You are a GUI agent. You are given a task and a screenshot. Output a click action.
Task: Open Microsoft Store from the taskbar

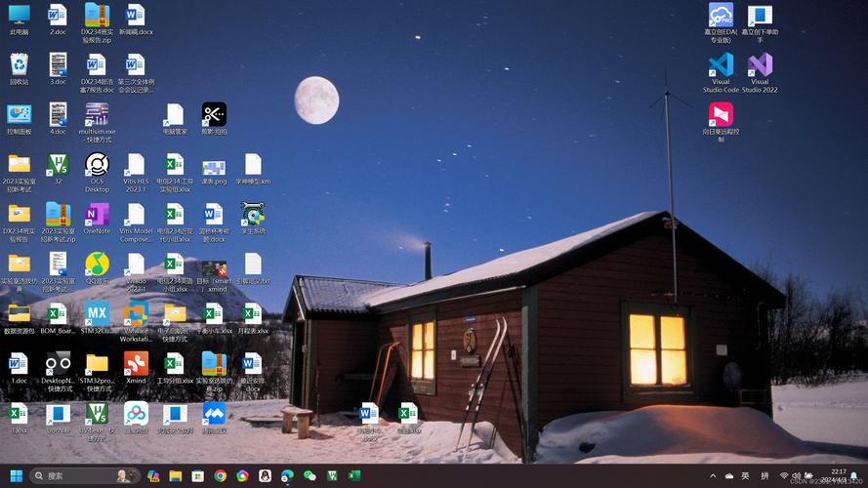click(x=197, y=476)
